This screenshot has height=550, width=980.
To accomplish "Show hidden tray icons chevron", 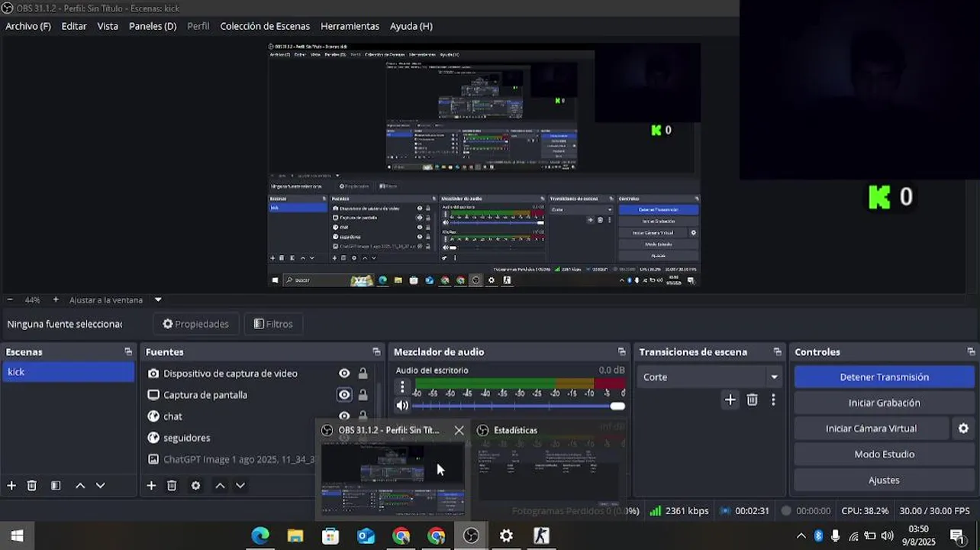I will tap(801, 536).
